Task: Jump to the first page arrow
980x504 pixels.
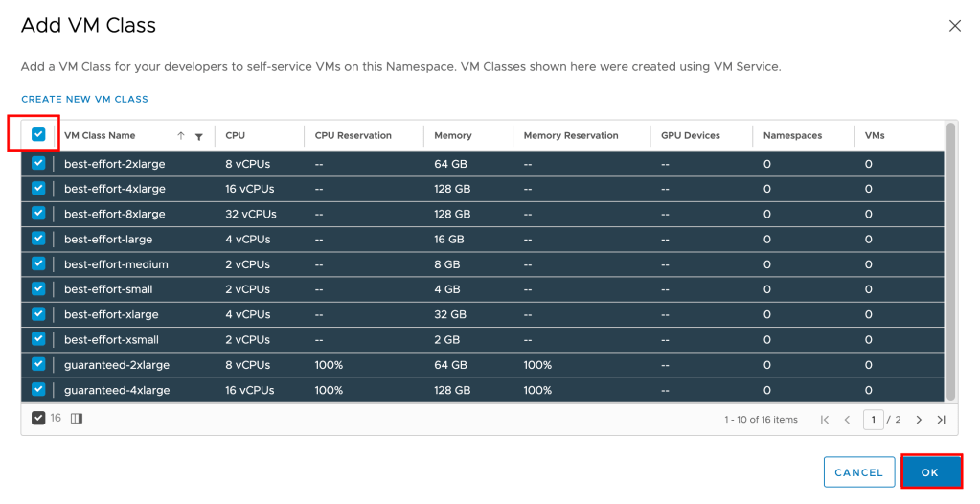Action: click(825, 420)
